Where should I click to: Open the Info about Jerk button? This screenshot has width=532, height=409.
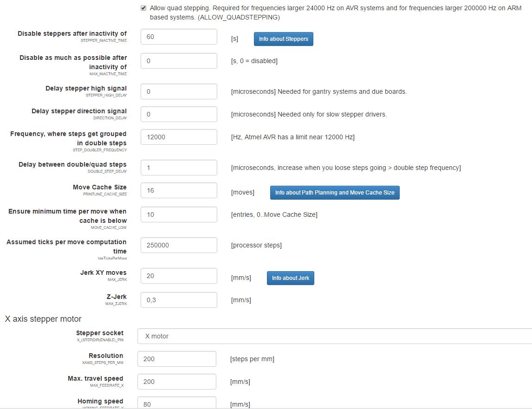click(290, 278)
